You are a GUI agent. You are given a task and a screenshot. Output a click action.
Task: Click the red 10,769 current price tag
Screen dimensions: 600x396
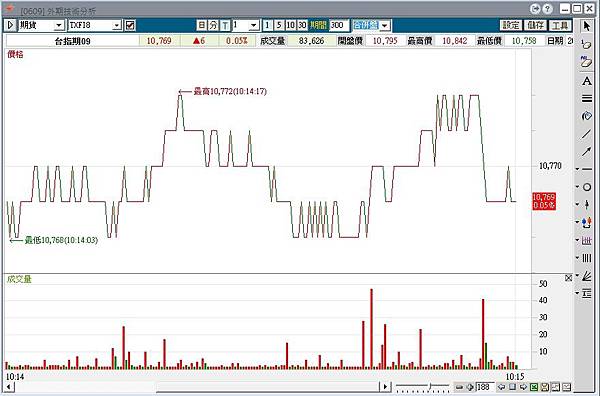pos(544,201)
